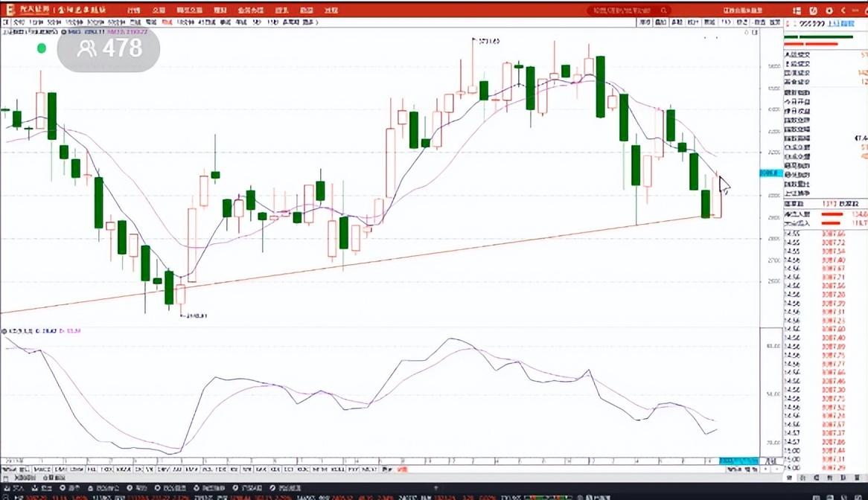Viewport: 868px width, 500px height.
Task: Open the 资讯 menu
Action: click(282, 10)
